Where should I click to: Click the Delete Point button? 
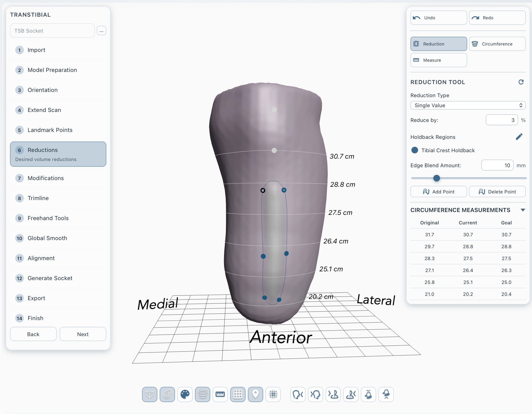(x=497, y=192)
